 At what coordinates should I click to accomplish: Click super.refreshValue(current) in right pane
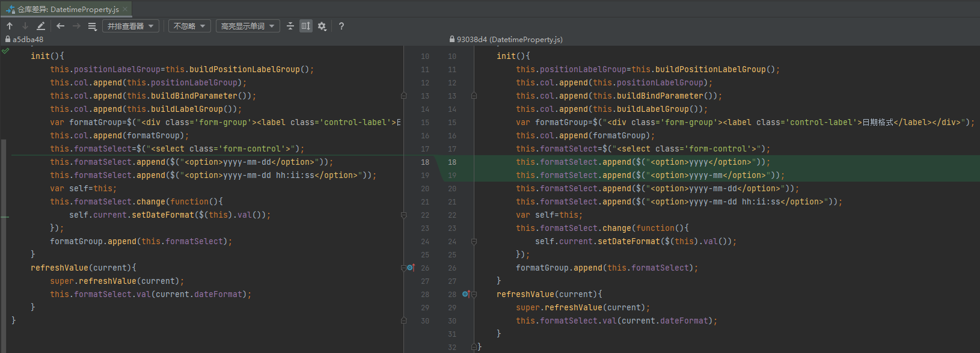click(583, 307)
